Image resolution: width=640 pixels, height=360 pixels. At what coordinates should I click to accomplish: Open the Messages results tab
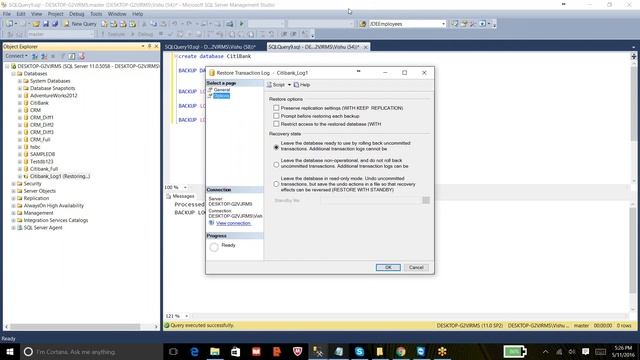point(181,196)
